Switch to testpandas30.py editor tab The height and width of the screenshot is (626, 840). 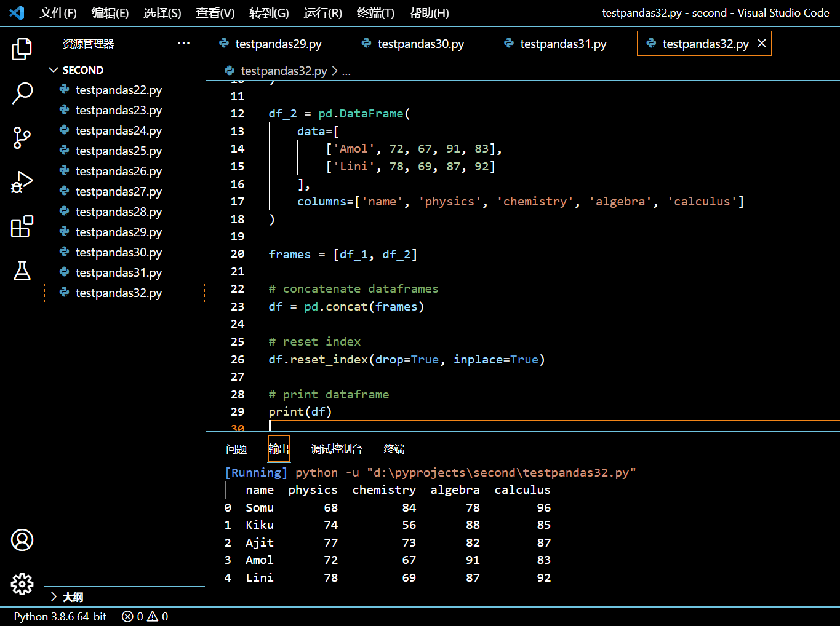click(420, 44)
